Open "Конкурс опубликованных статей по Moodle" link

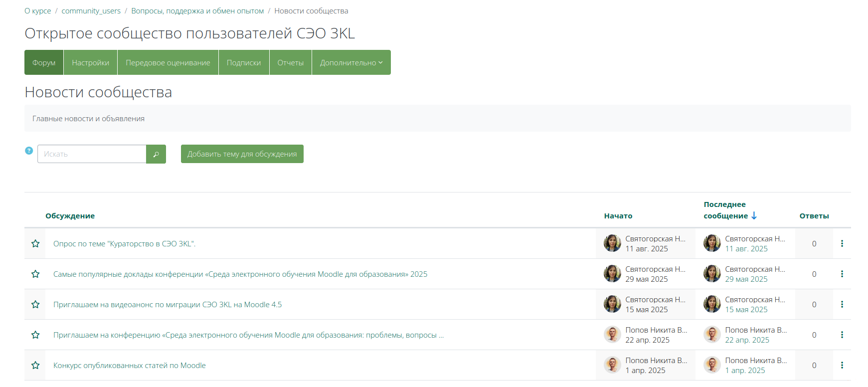pyautogui.click(x=129, y=366)
